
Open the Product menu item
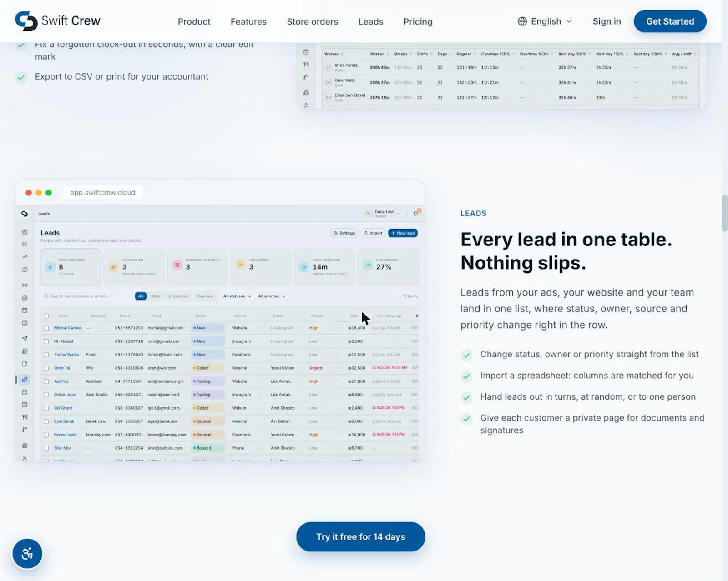click(x=194, y=22)
